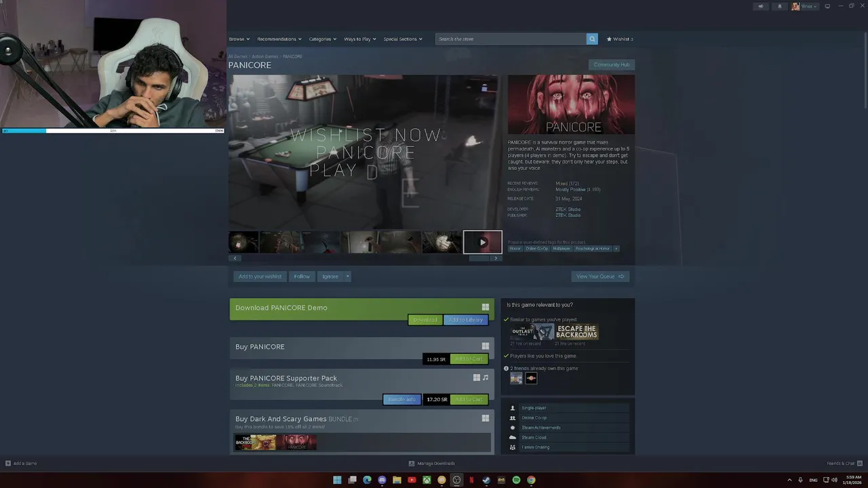Expand more tags plus button
Viewport: 868px width, 488px height.
tap(616, 249)
